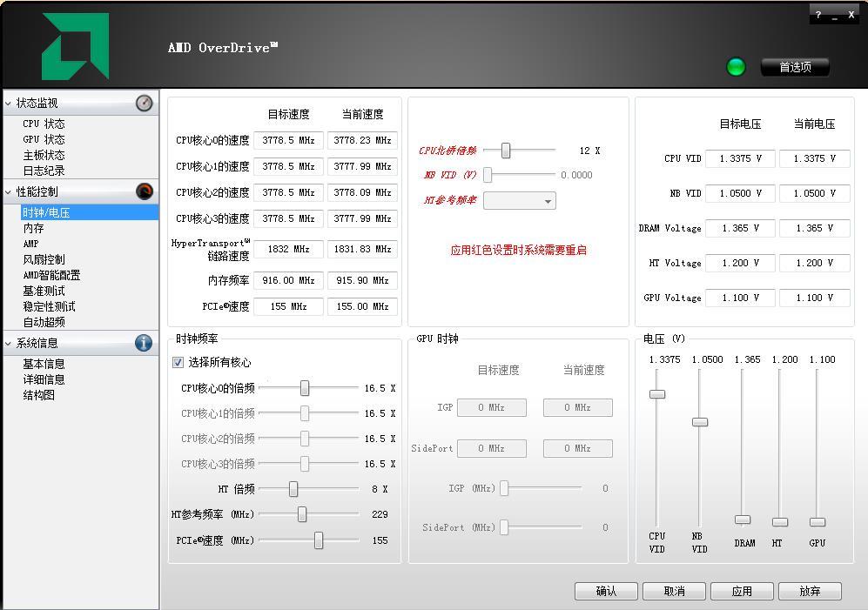Image resolution: width=868 pixels, height=610 pixels.
Task: Click the AMD logo icon
Action: point(75,46)
